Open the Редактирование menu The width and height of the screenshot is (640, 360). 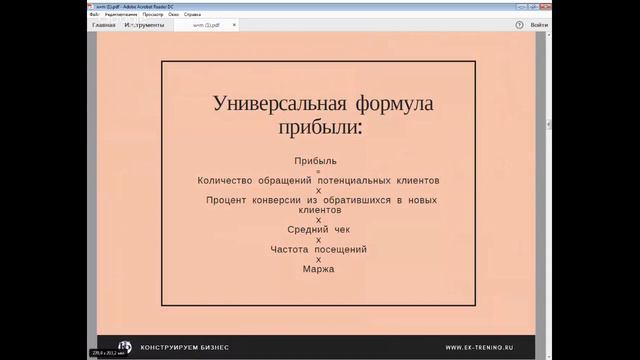tap(121, 14)
